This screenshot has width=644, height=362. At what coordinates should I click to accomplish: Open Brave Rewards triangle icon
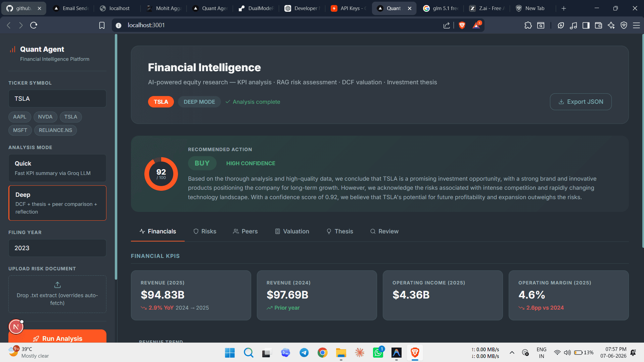476,25
